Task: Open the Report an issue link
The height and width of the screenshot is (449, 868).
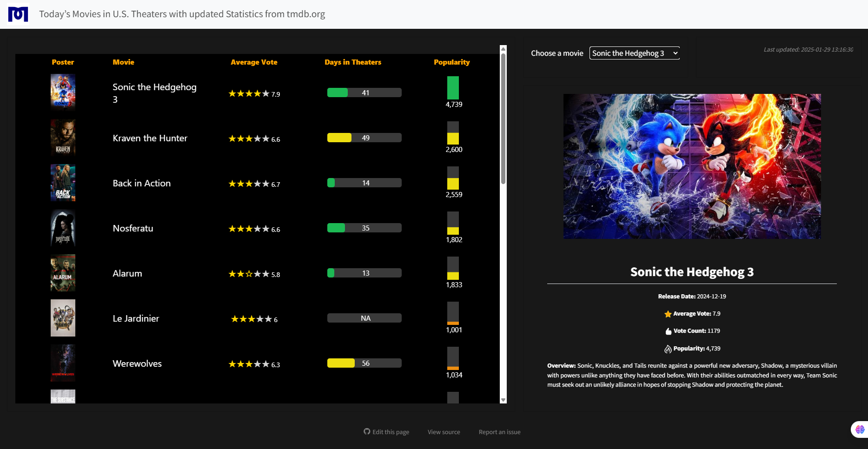Action: (500, 432)
